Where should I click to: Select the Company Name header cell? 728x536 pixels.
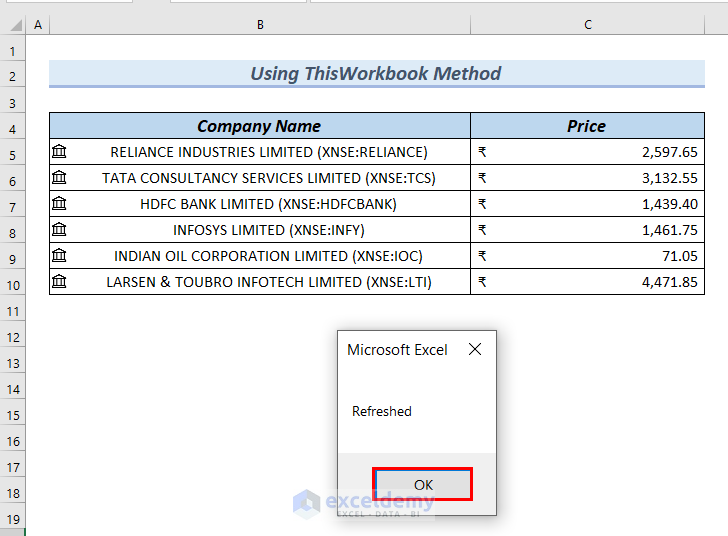pos(260,126)
